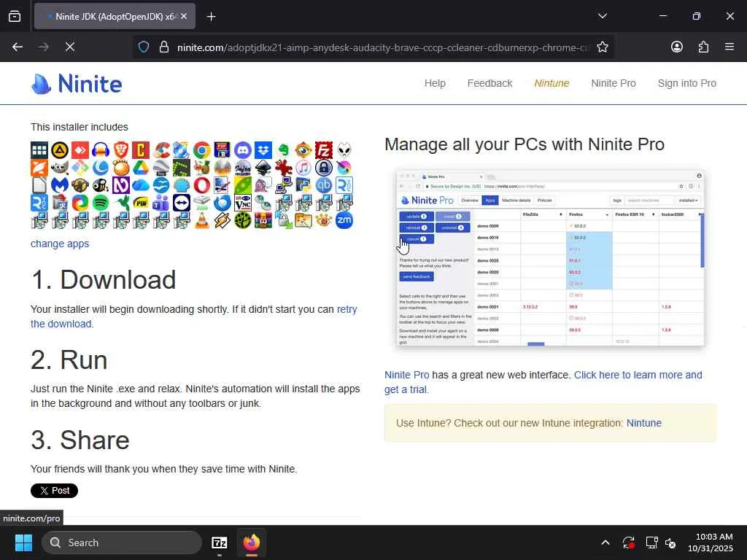Click the Discord icon
Viewport: 747px width, 560px height.
[242, 150]
